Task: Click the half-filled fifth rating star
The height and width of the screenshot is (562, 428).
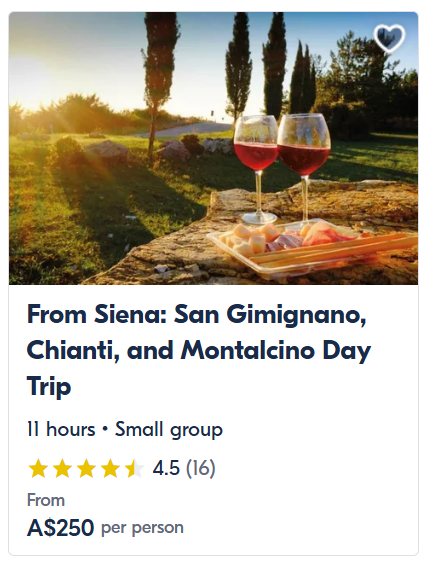Action: coord(134,468)
